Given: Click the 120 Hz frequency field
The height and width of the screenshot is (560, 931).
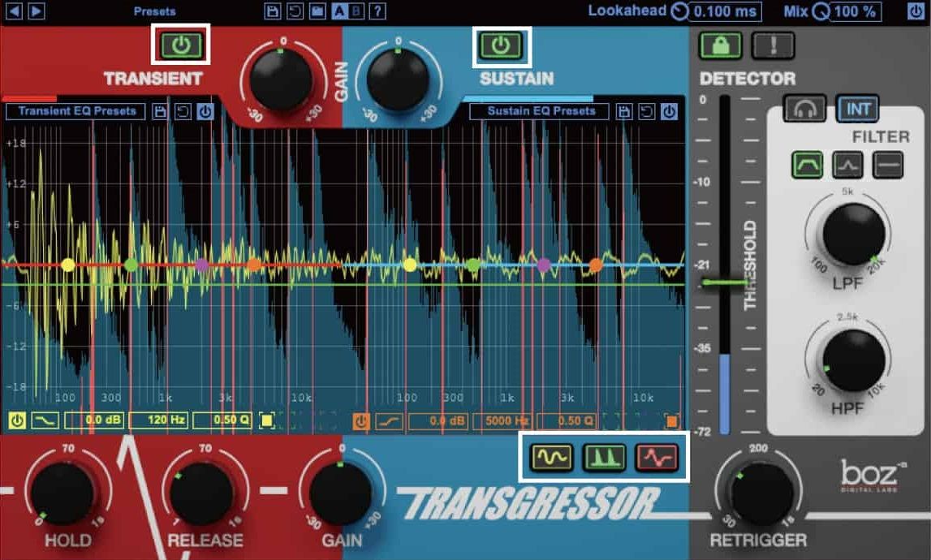Looking at the screenshot, I should pos(158,420).
